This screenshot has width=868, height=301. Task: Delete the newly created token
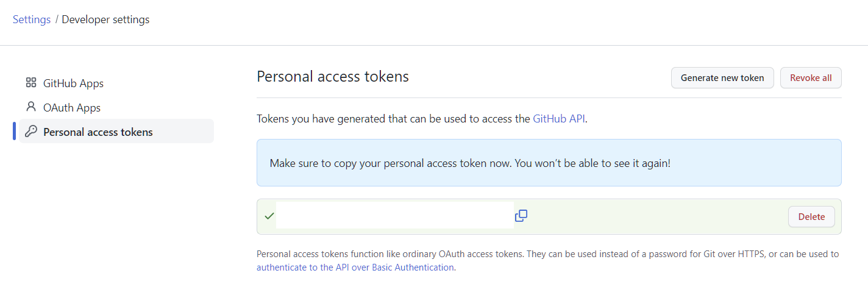(811, 216)
